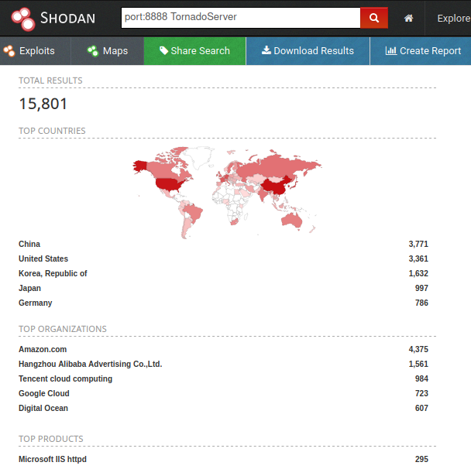Filter by Hangzhou Alibaba Advertising Co.,Ltd.
The width and height of the screenshot is (471, 476).
91,364
